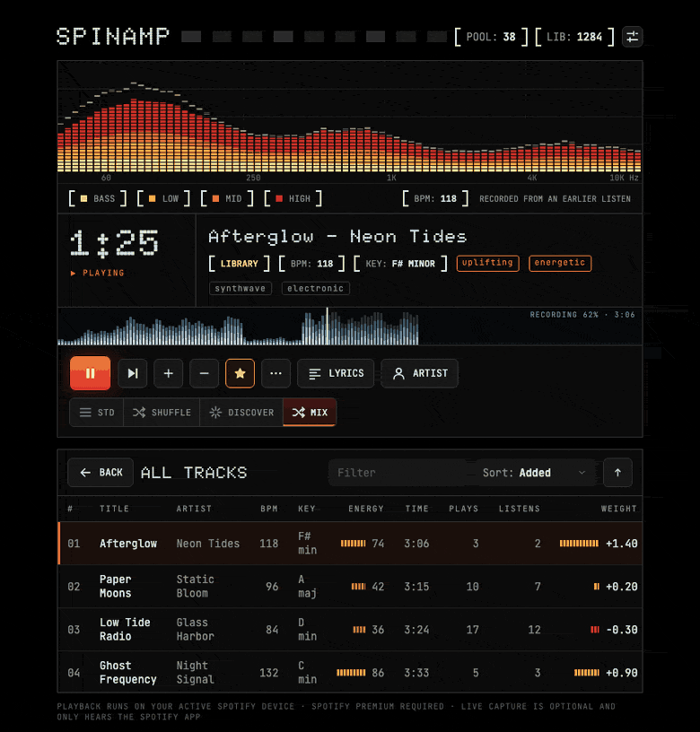
Task: Switch to Discover playback mode
Action: click(241, 413)
